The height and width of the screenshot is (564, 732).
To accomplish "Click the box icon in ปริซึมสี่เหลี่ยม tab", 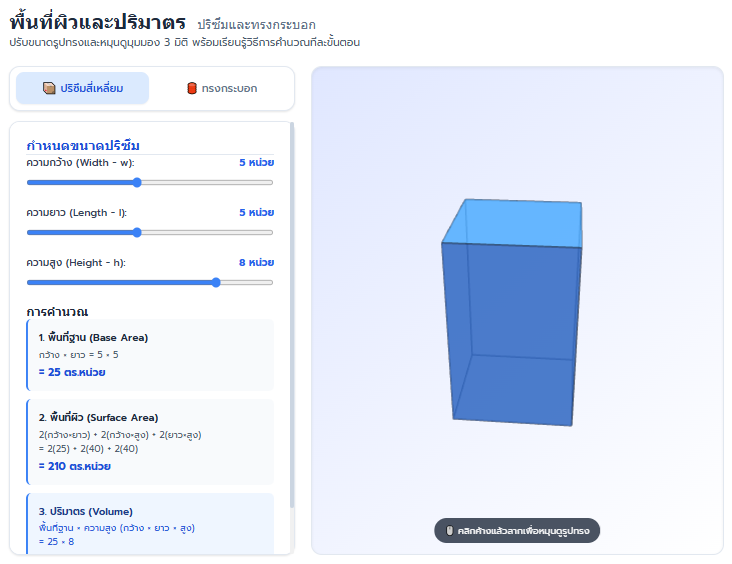I will click(49, 88).
